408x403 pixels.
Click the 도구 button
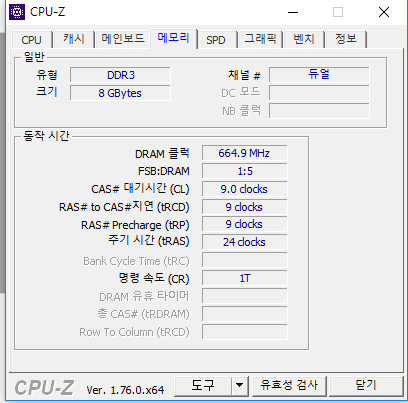coord(203,386)
